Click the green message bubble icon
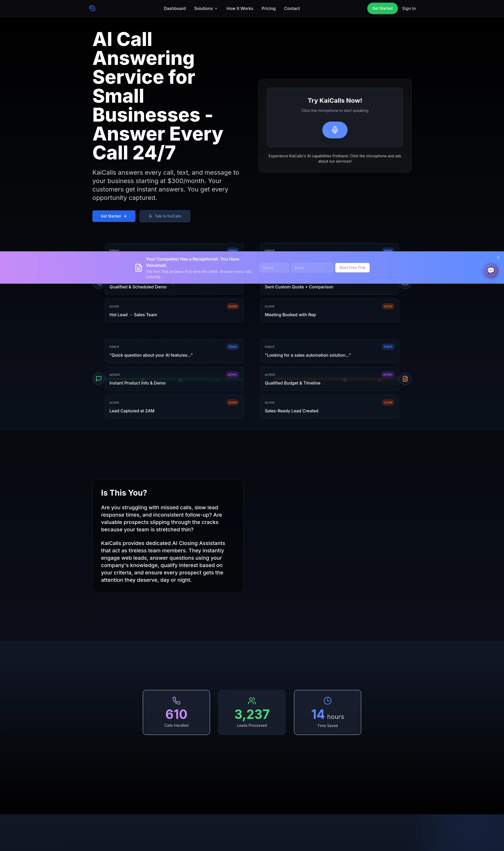 click(x=98, y=378)
